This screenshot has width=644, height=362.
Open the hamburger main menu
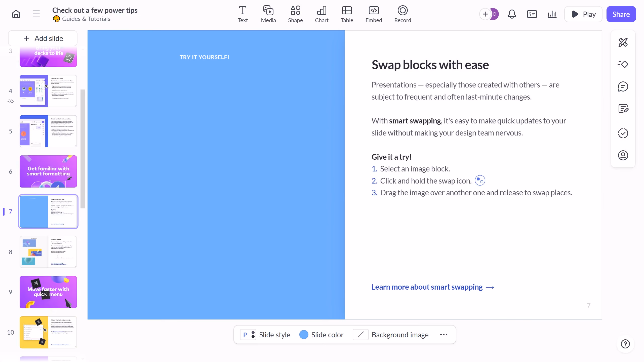pos(36,14)
